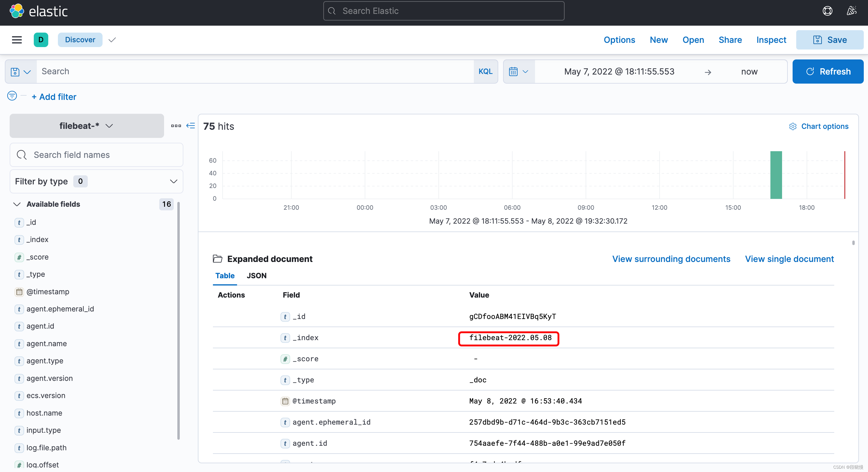
Task: Click the end date 'now'
Action: coord(749,72)
